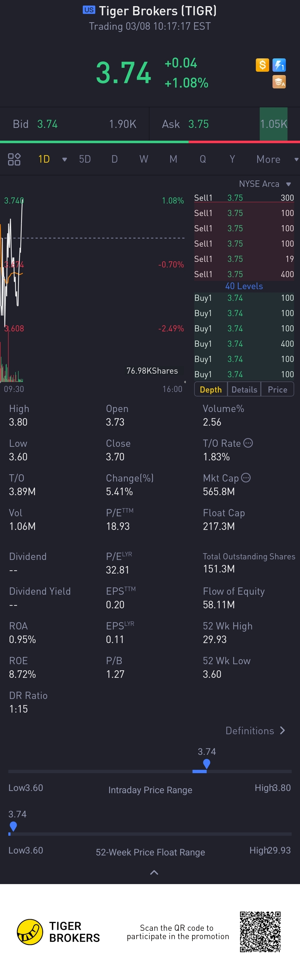This screenshot has width=300, height=980.
Task: Switch order book to Depth view
Action: tap(211, 389)
